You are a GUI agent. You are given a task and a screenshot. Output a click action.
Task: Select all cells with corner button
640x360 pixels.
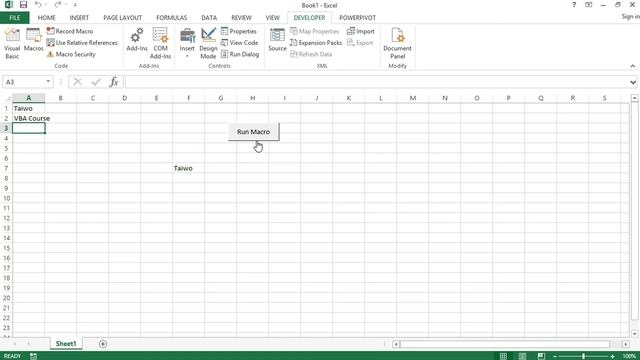7,98
